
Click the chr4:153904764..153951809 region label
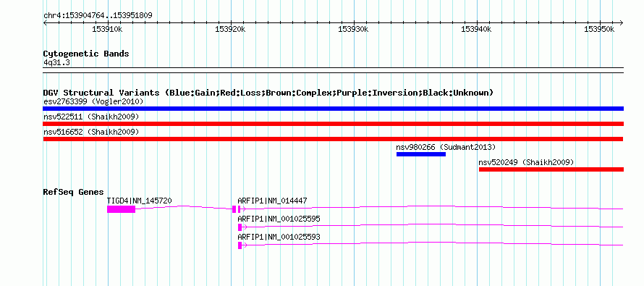pyautogui.click(x=98, y=16)
